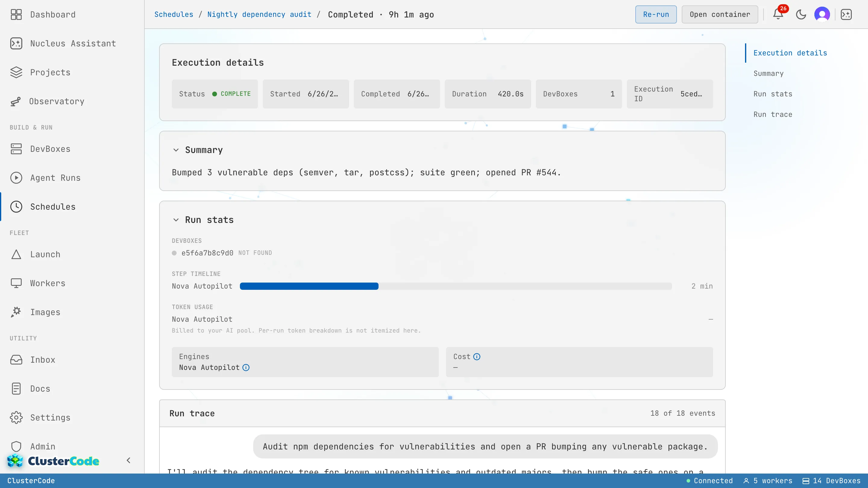Collapse the Summary section chevron
This screenshot has height=488, width=868.
[x=176, y=150]
